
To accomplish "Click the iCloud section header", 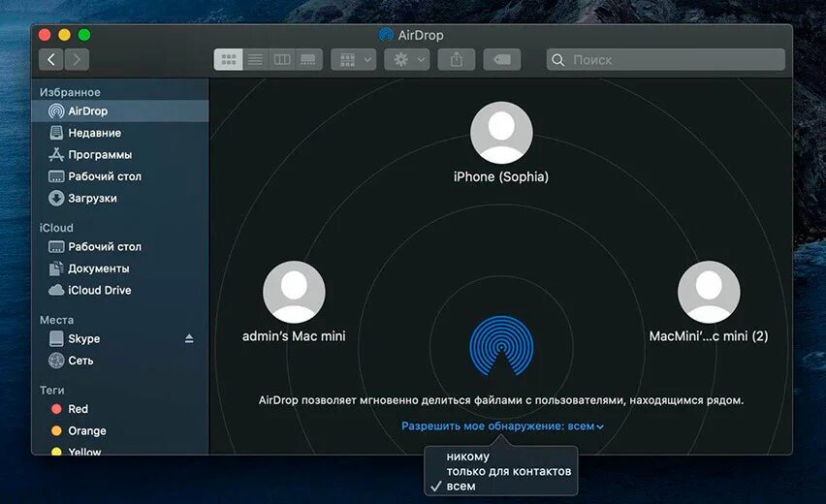I will (56, 228).
